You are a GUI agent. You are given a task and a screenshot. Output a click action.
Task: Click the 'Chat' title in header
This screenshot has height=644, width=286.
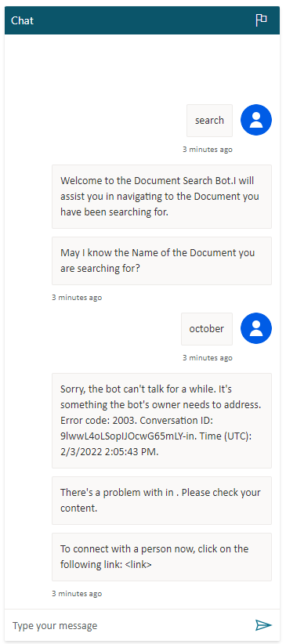coord(22,20)
